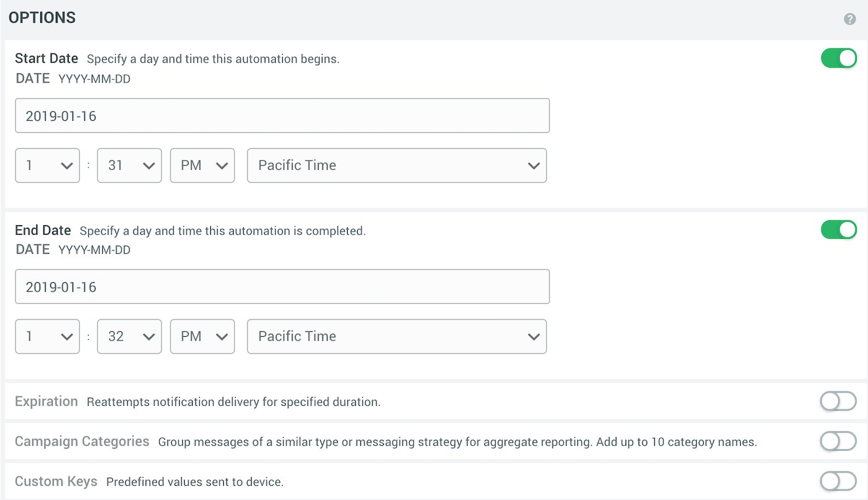
Task: Open the Options help question mark icon
Action: [x=850, y=19]
